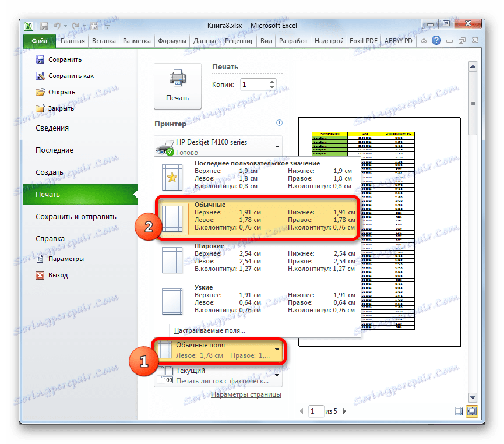Switch to the Данные ribbon tab

206,41
